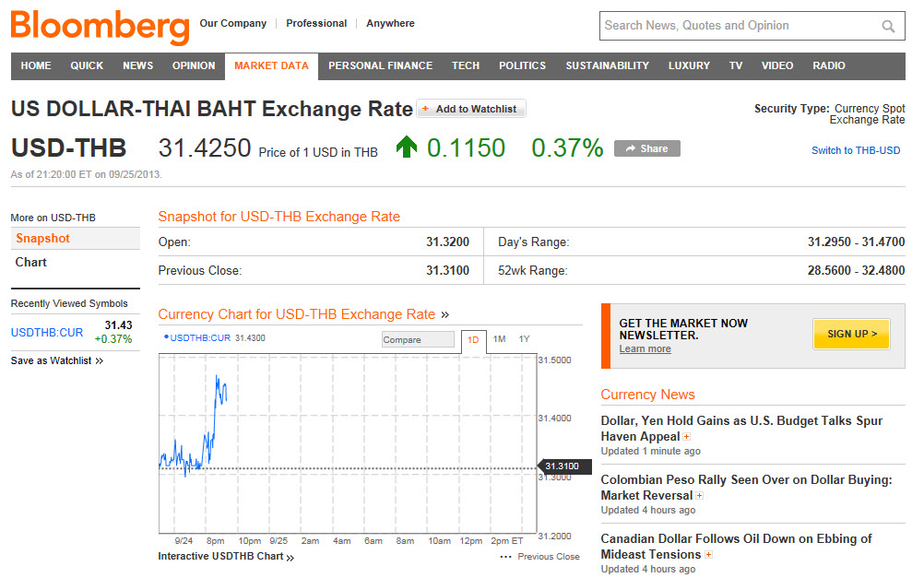Click Currency Chart for USD-THB heading
The height and width of the screenshot is (578, 924).
[296, 314]
